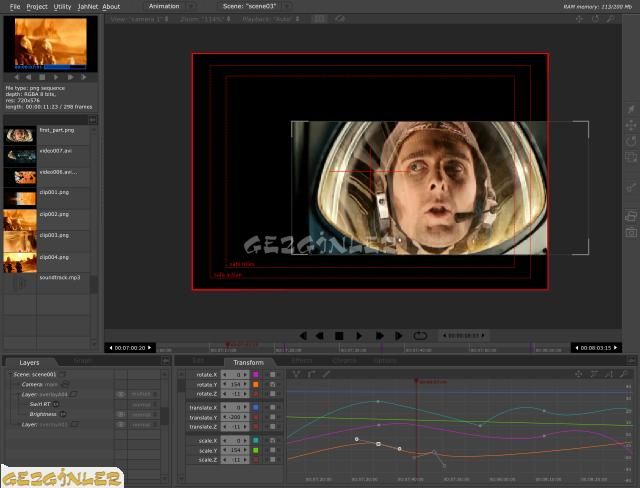Open the Playback mode dropdown

click(x=271, y=19)
